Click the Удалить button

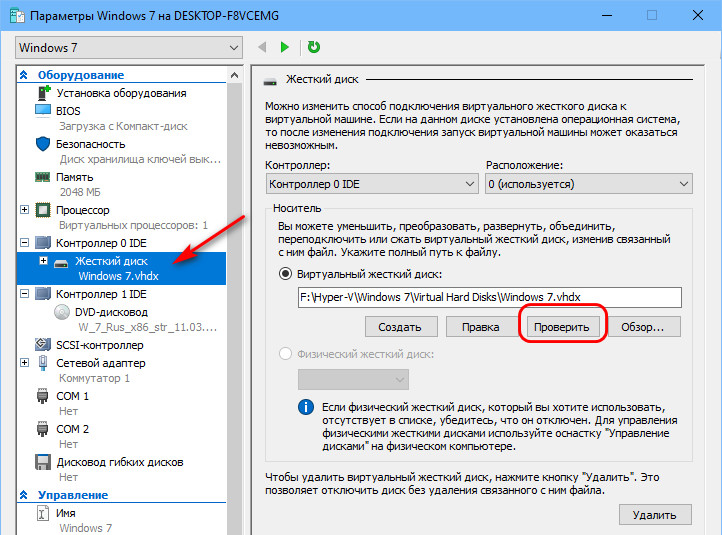[655, 515]
